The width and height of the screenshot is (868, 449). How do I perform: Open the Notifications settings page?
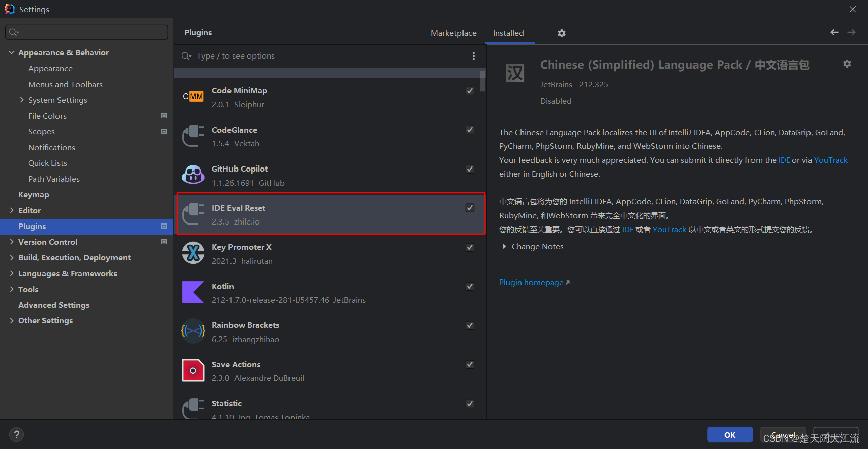point(51,147)
